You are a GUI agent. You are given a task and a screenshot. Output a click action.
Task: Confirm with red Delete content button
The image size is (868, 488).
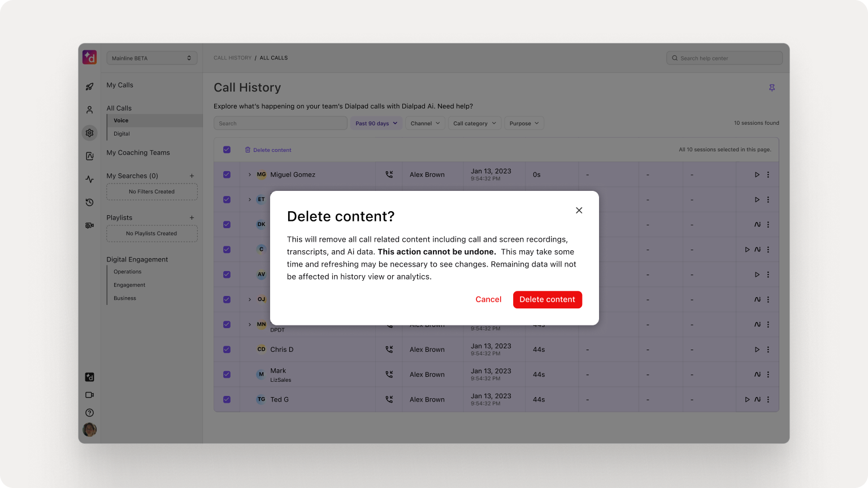click(x=548, y=299)
